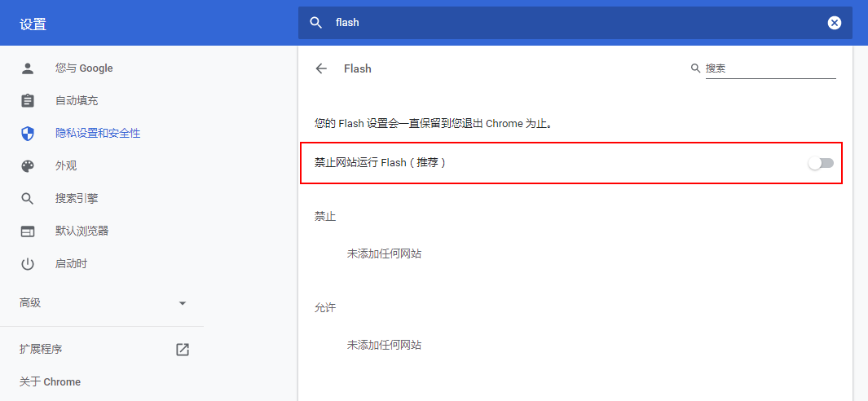Click the 高级 label in the sidebar
Screen dimensions: 868x401
click(30, 303)
